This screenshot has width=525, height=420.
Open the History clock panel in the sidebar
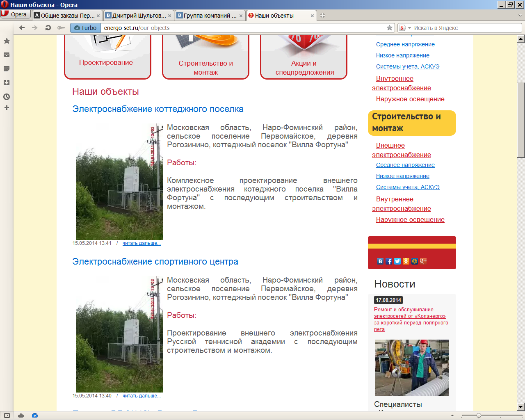click(7, 97)
